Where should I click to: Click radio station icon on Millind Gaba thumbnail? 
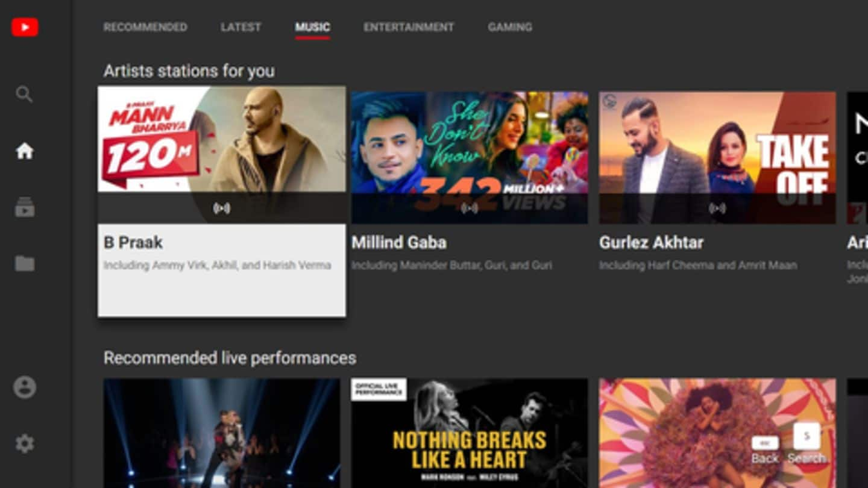pyautogui.click(x=470, y=208)
